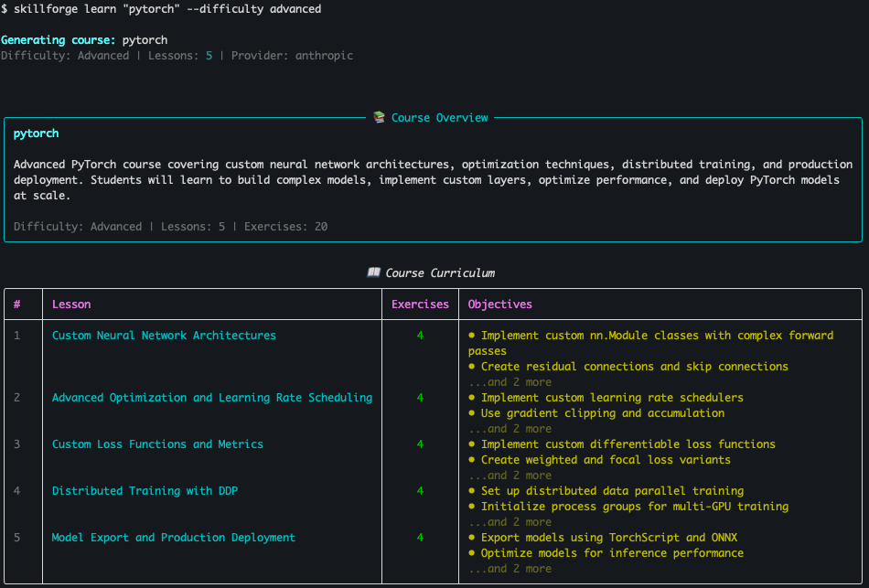
Task: Click exercise count for Distributed Training with DDP
Action: [420, 490]
